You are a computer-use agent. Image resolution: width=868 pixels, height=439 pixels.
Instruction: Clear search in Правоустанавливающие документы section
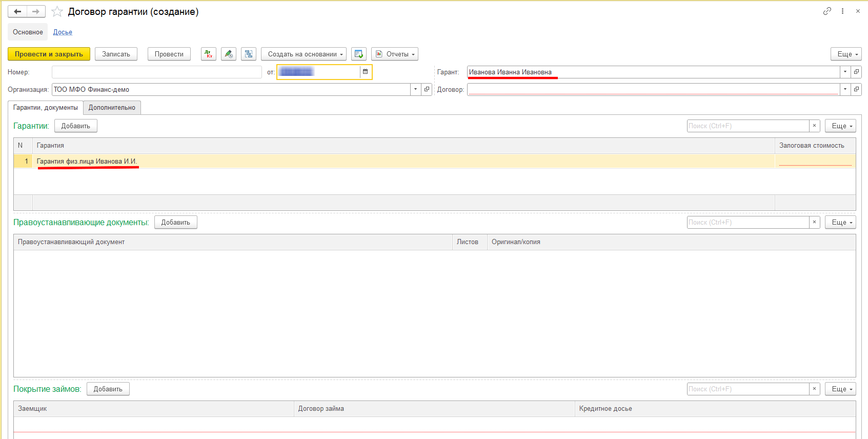pyautogui.click(x=814, y=222)
